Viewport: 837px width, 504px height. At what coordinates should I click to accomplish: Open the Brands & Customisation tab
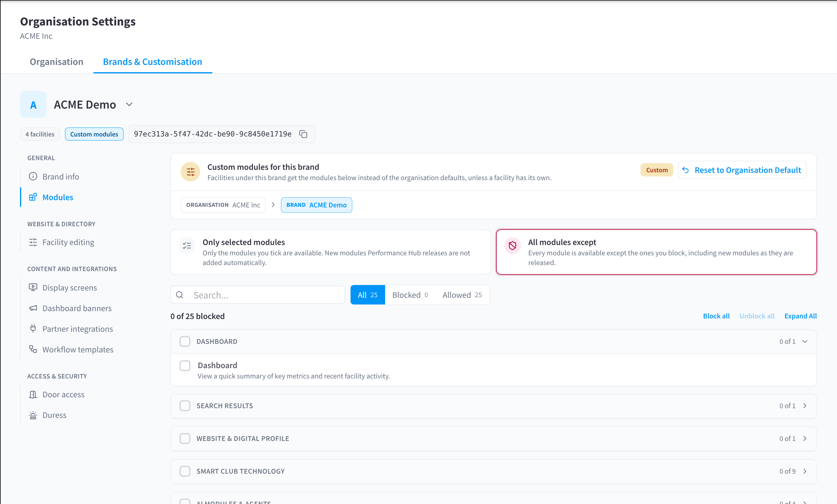point(153,62)
